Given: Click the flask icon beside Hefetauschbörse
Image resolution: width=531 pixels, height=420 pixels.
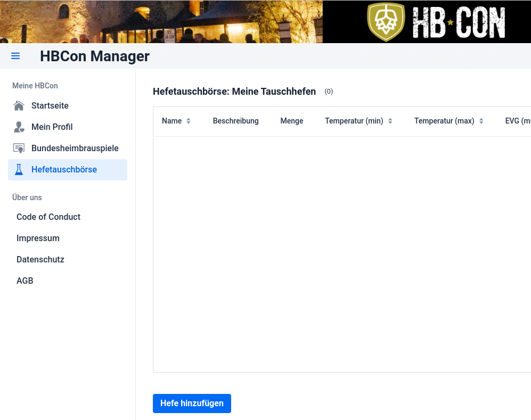Looking at the screenshot, I should (19, 169).
